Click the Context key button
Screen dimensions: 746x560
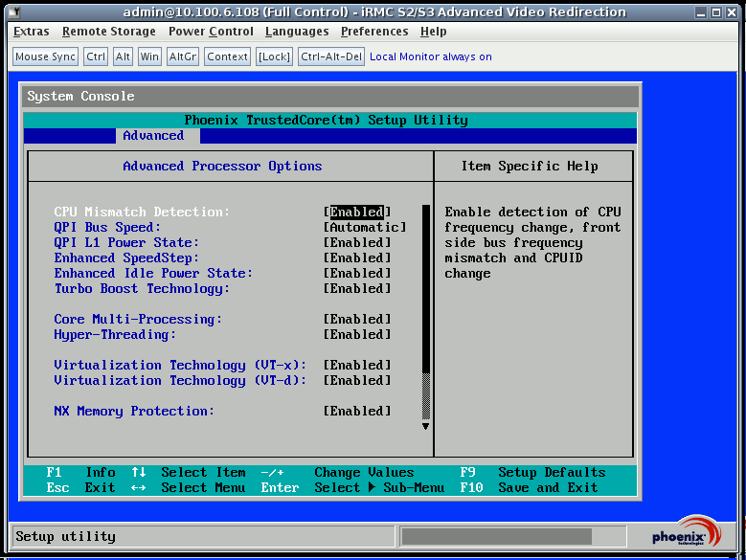pyautogui.click(x=227, y=56)
